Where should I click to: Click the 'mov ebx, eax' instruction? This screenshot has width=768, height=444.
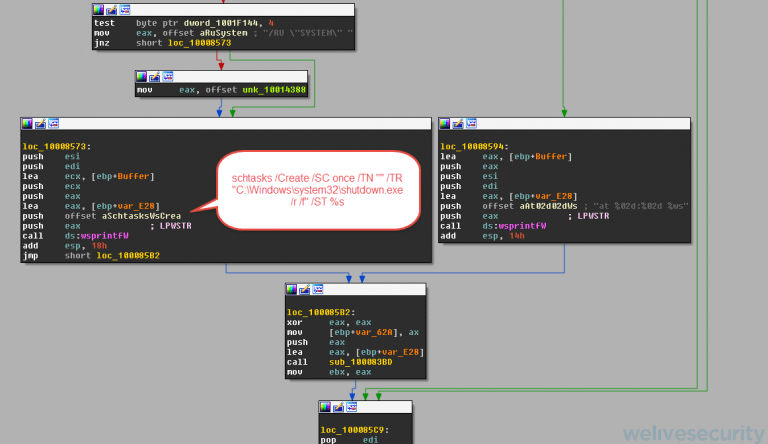(329, 372)
